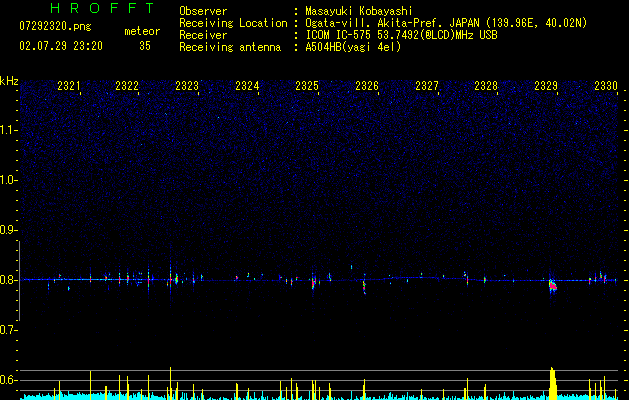Screen dimensions: 629x400
Task: Click the Observer field label
Action: [203, 11]
